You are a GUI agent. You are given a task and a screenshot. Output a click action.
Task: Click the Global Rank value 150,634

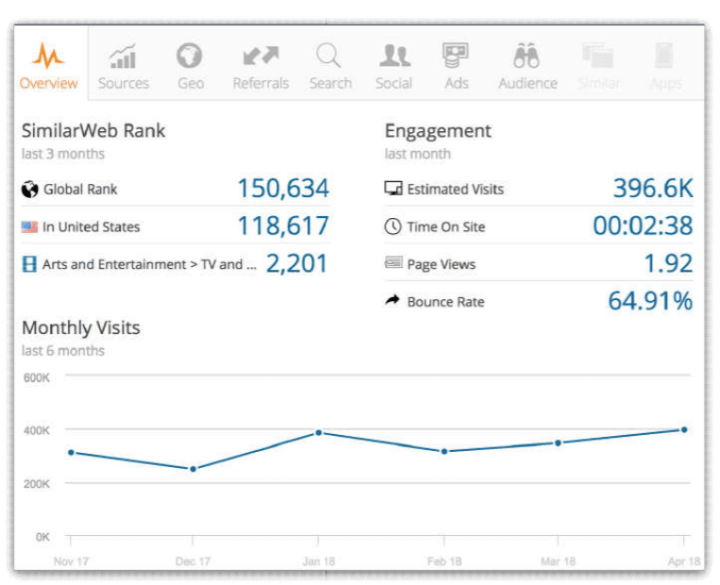283,188
